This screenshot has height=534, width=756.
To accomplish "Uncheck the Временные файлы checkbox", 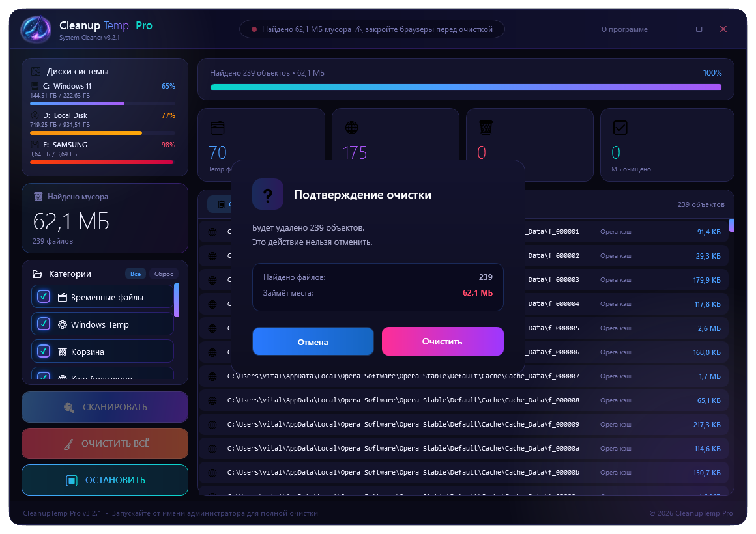I will 44,296.
